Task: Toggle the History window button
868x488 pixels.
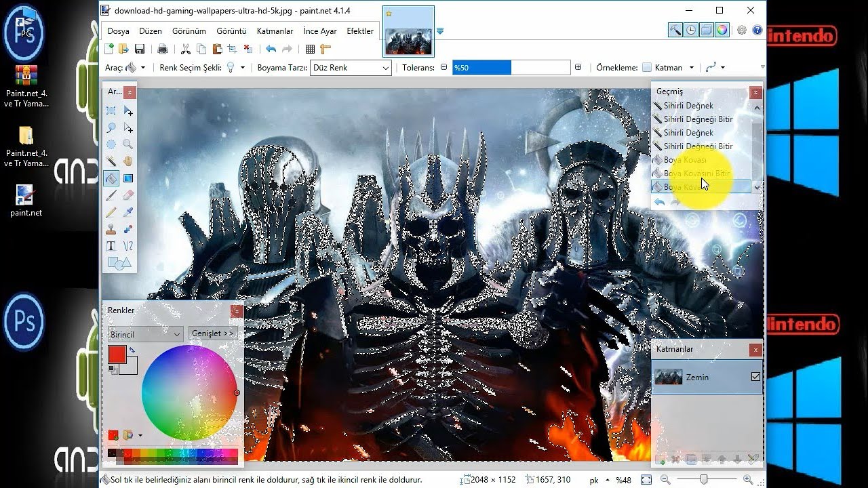Action: [690, 30]
